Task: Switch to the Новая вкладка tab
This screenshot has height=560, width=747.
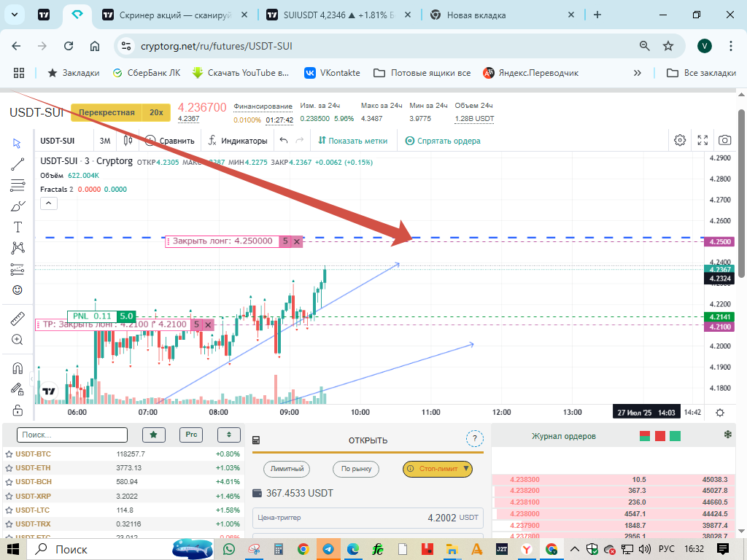Action: pos(502,15)
